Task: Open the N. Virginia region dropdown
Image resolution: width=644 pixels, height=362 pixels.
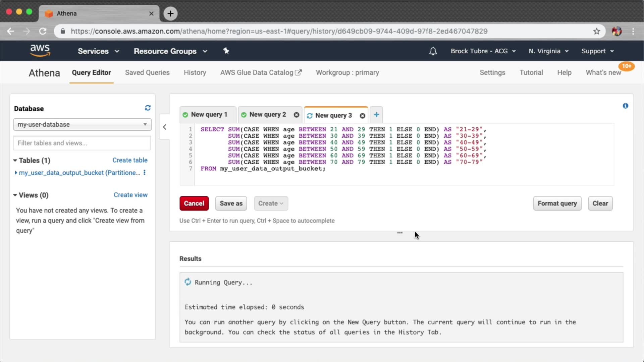Action: tap(548, 51)
